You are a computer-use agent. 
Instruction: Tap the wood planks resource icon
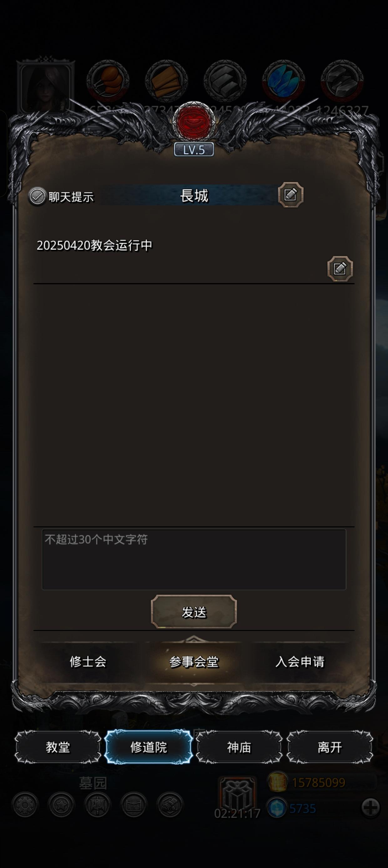point(166,81)
